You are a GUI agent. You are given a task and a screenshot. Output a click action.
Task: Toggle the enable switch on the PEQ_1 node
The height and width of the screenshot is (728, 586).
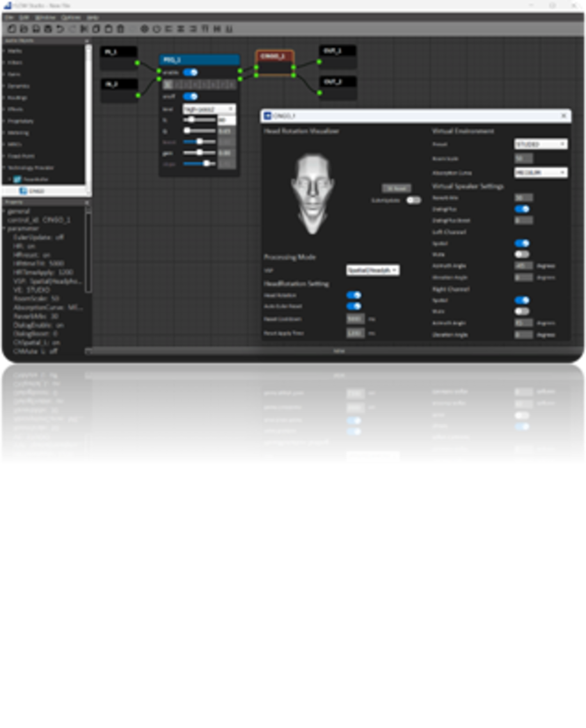(x=190, y=72)
